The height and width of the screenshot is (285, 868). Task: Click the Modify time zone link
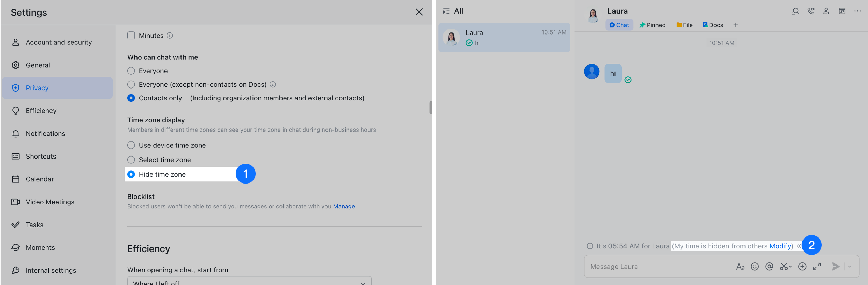[x=780, y=246]
